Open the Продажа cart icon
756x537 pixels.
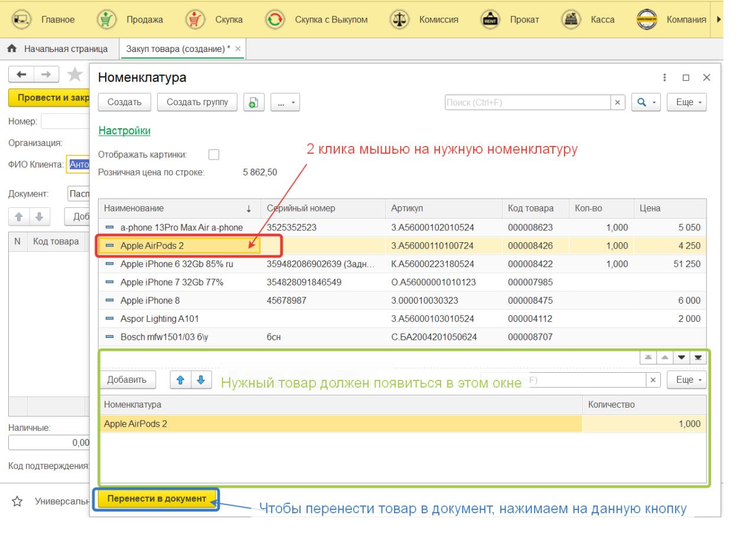click(x=106, y=19)
